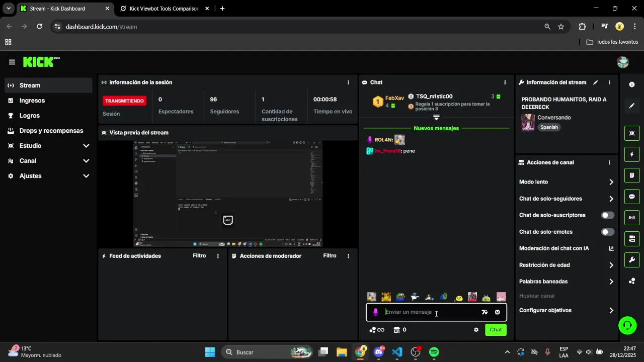Click TSQ_m1stic00 in the leaderboard
The height and width of the screenshot is (362, 644).
(x=434, y=97)
